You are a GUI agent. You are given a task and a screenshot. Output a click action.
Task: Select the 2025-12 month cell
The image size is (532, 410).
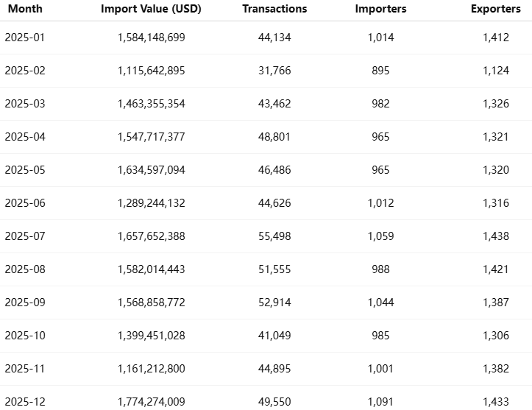pos(25,402)
